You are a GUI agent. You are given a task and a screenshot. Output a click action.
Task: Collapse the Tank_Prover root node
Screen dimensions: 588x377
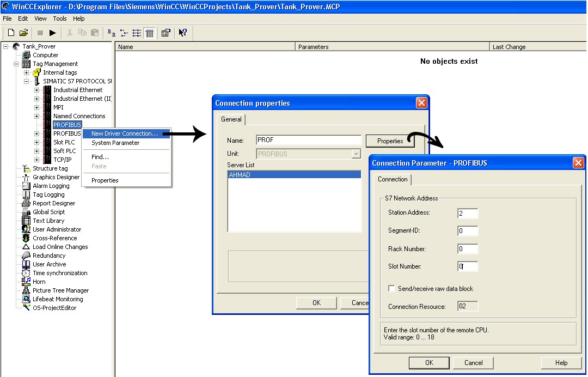[x=5, y=46]
